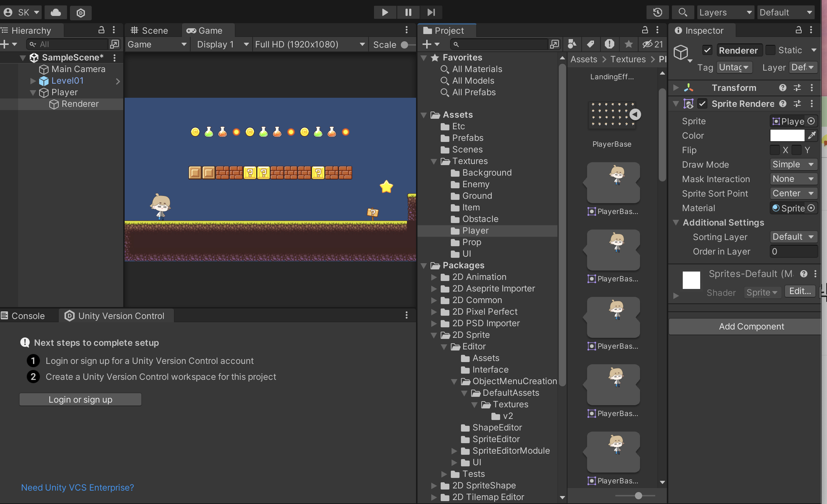Lock the Project panel
The height and width of the screenshot is (504, 827).
pyautogui.click(x=645, y=30)
